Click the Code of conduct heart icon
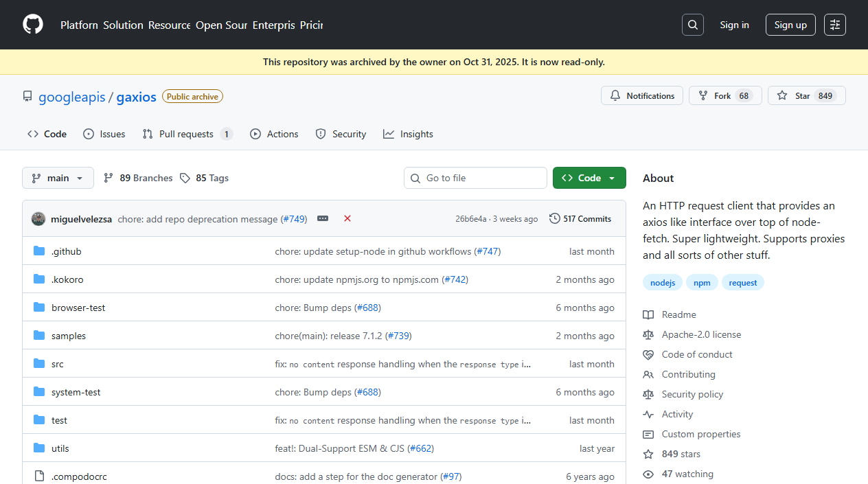 (x=648, y=354)
